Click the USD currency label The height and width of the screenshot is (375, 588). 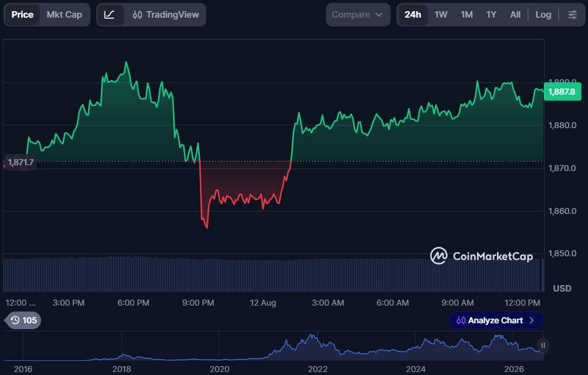562,288
